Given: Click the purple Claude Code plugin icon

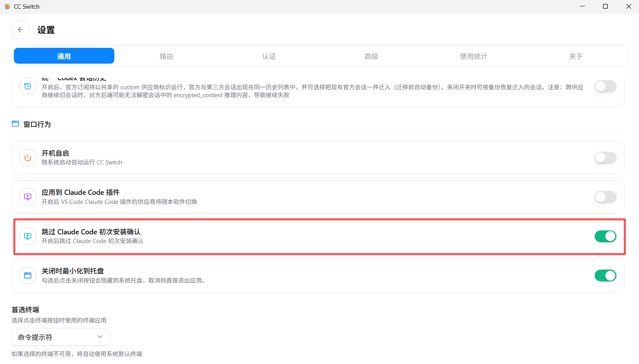Looking at the screenshot, I should click(28, 197).
